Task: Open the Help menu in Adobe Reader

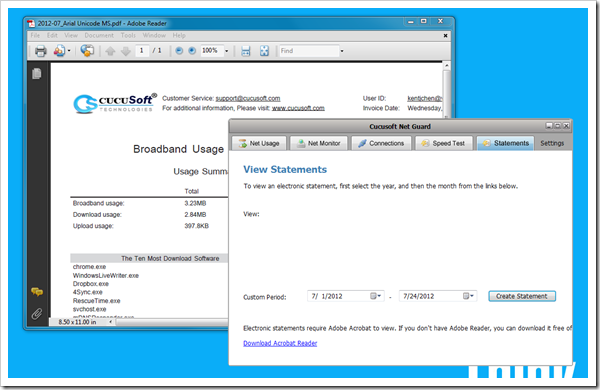Action: [179, 35]
